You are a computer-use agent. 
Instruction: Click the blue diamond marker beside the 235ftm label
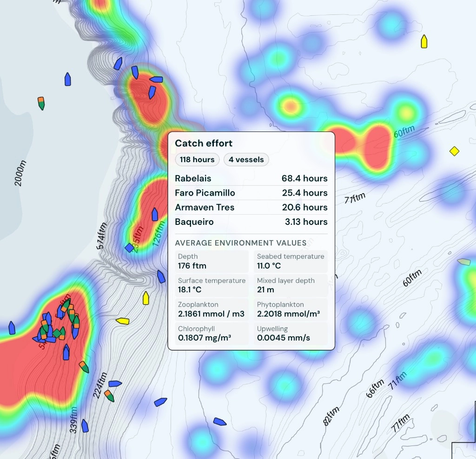[130, 248]
